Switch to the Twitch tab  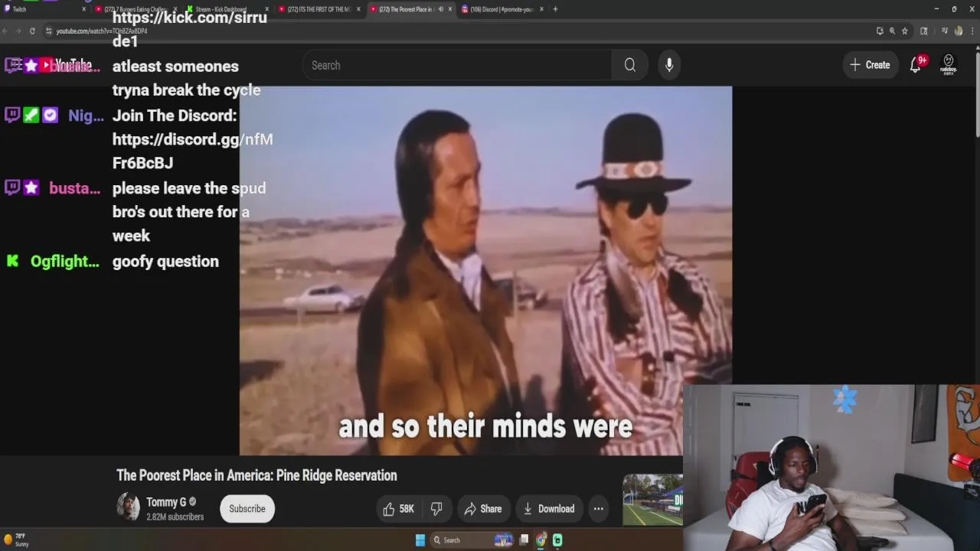(x=44, y=9)
